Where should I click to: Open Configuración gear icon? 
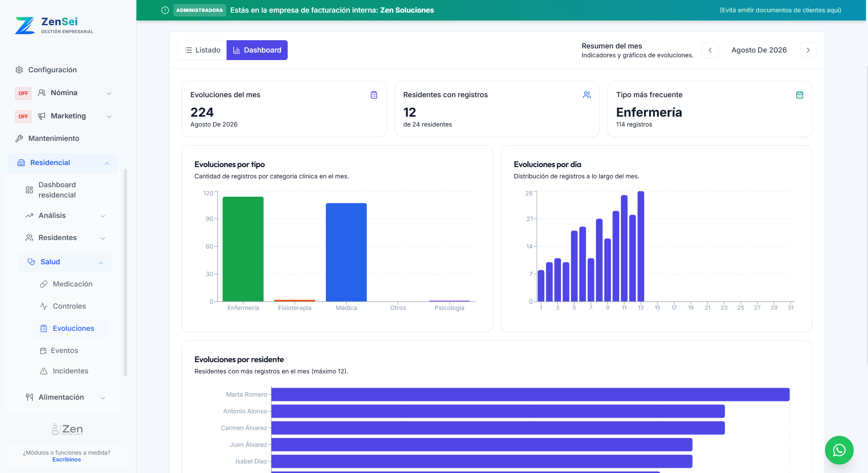[19, 70]
